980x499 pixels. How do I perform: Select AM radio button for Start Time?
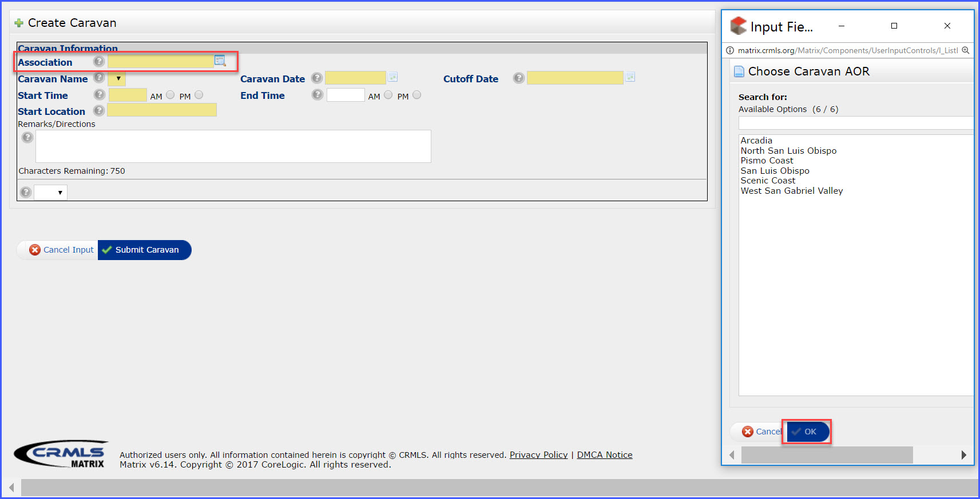[170, 95]
